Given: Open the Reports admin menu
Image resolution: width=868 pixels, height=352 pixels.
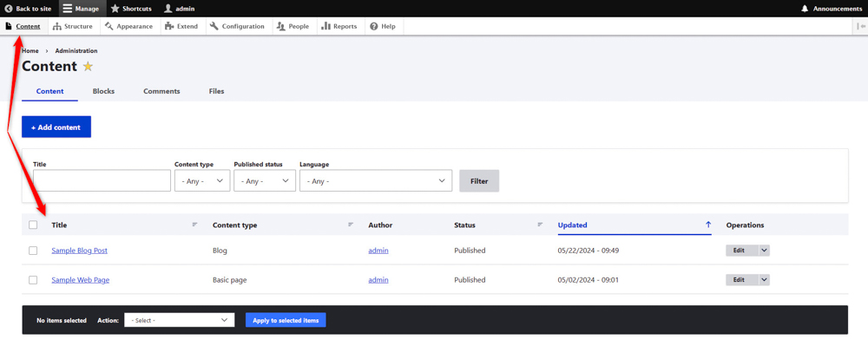Looking at the screenshot, I should pos(339,26).
